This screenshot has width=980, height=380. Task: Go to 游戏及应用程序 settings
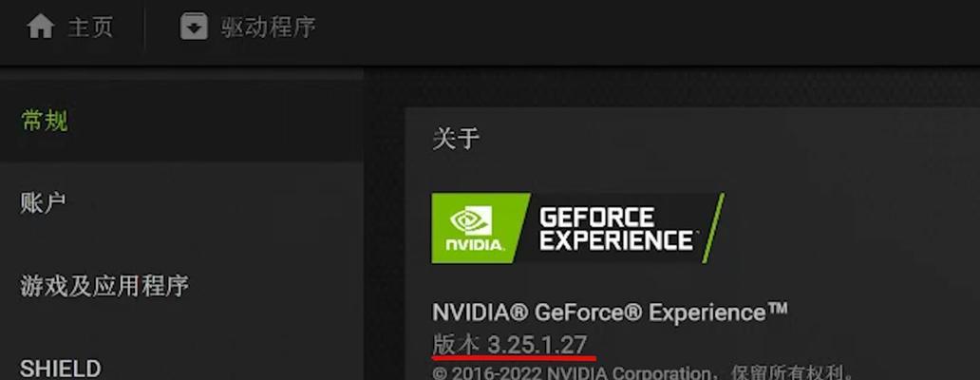coord(181,285)
